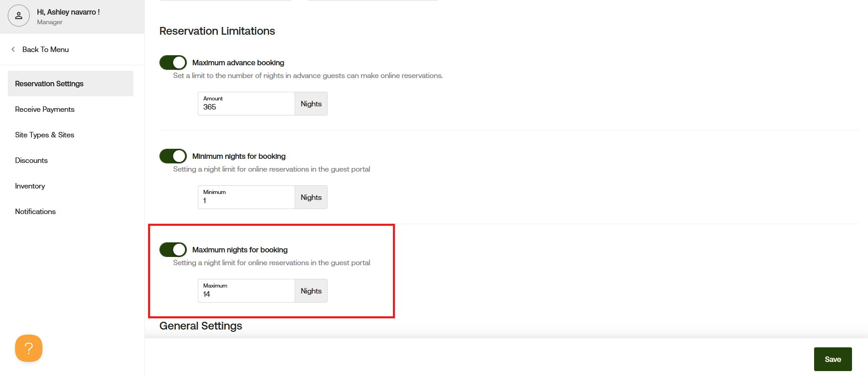The height and width of the screenshot is (377, 868).
Task: Disable the Minimum nights for booking toggle
Action: point(173,156)
